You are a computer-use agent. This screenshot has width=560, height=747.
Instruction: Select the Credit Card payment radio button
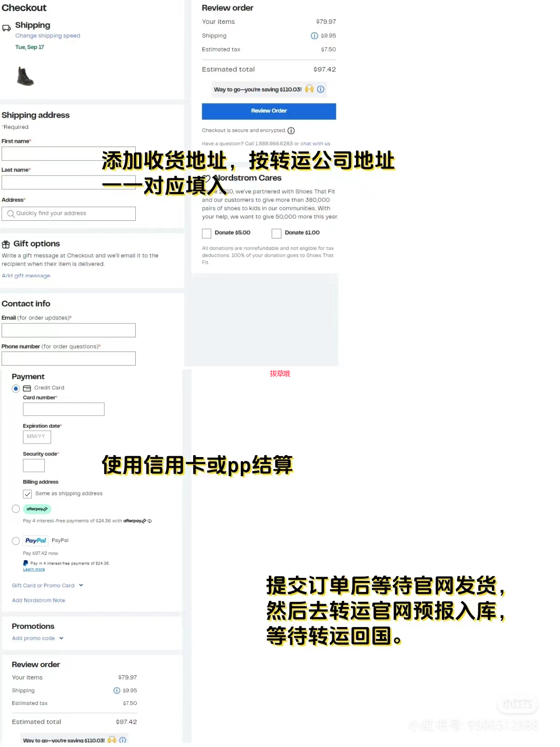16,388
